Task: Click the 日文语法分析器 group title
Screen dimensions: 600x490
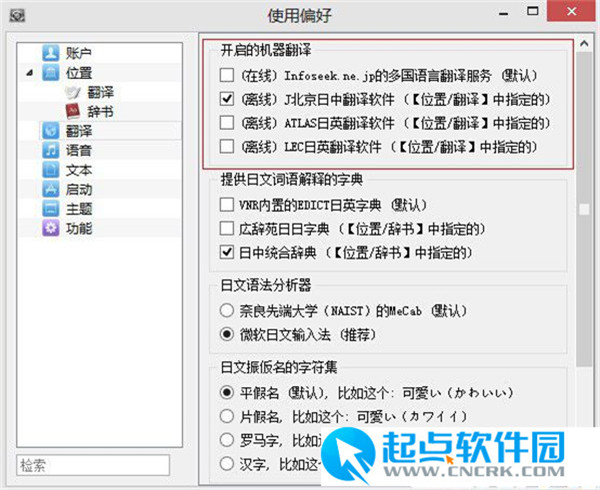Action: (266, 285)
